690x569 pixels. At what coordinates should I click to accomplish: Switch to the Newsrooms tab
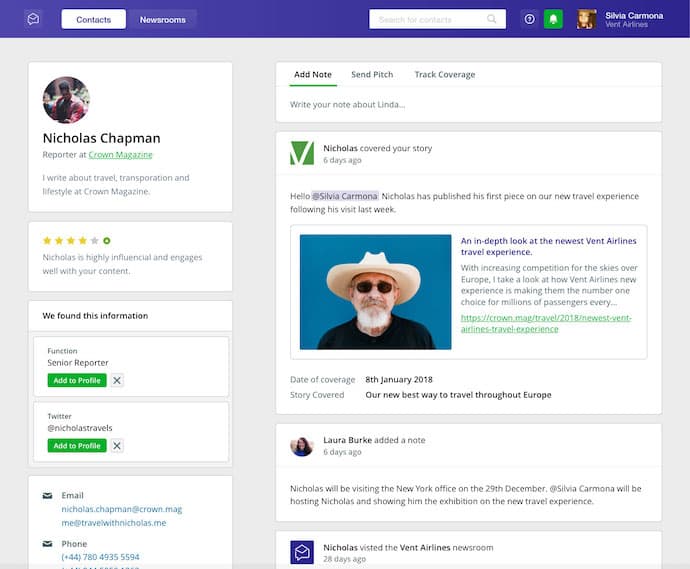point(162,19)
